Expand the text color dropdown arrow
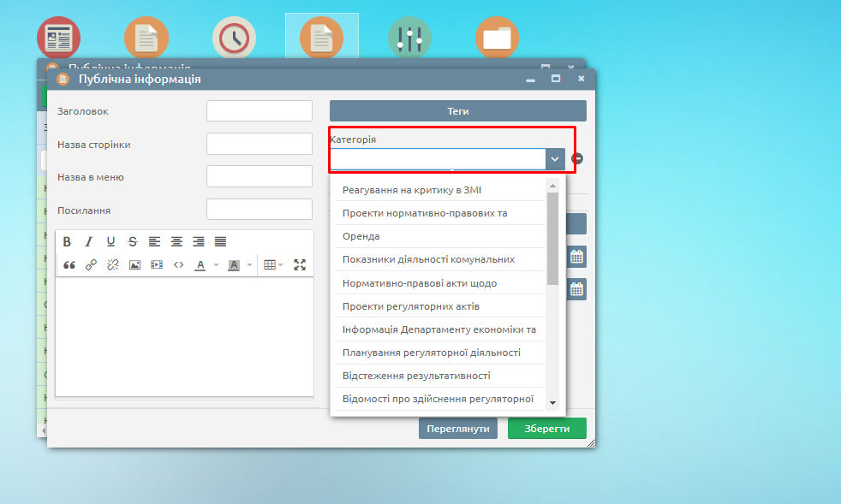 tap(216, 265)
